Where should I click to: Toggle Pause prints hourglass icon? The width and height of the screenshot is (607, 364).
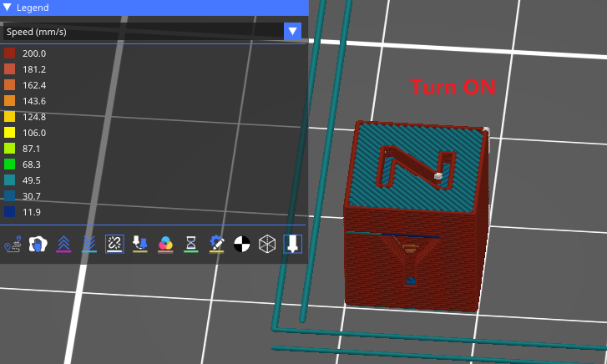point(191,244)
